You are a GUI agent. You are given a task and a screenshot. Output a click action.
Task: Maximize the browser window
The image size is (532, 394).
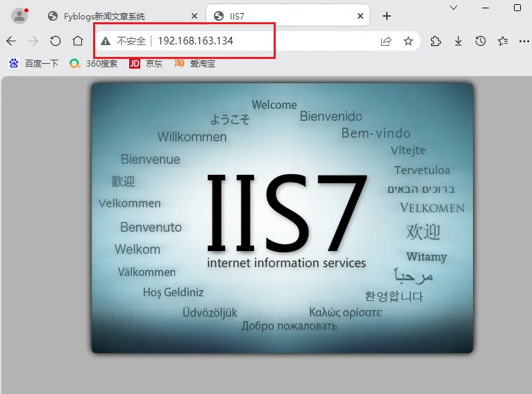point(517,8)
